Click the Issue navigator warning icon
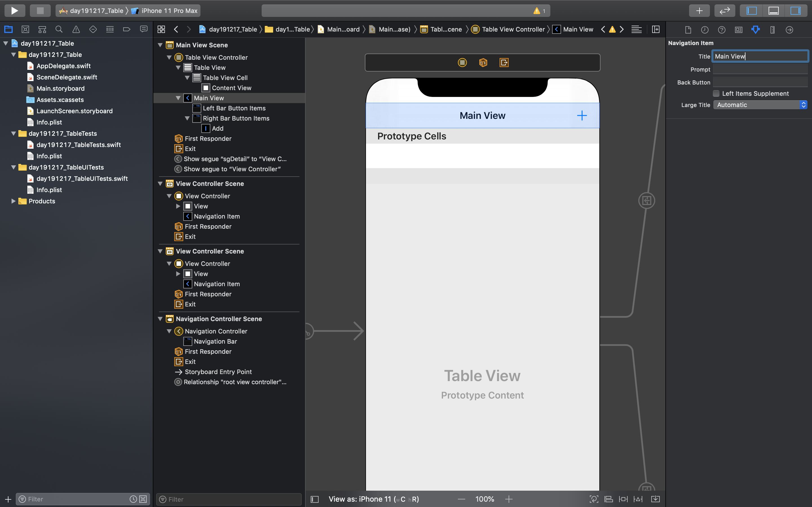 tap(76, 30)
